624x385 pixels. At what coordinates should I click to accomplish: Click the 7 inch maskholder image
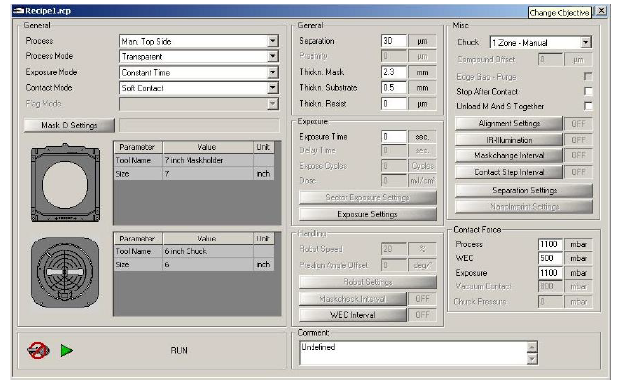[65, 183]
